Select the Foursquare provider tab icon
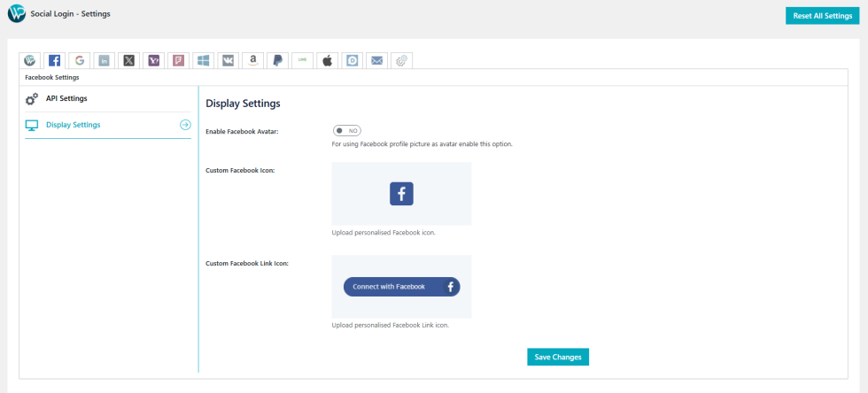 point(179,60)
